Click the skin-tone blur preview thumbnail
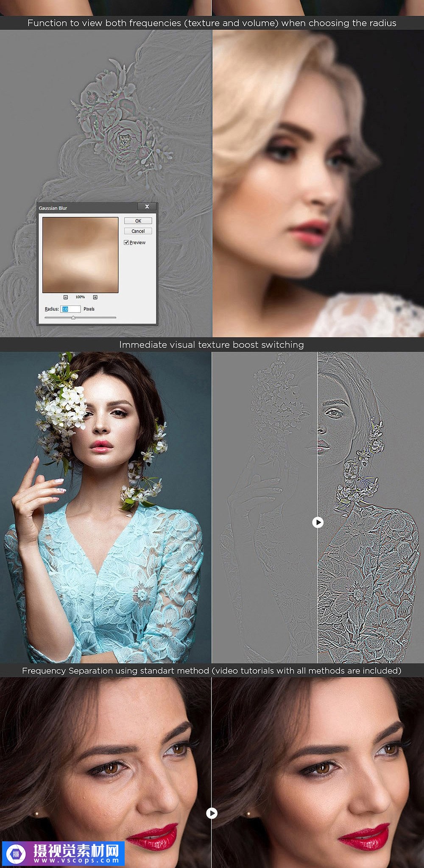The image size is (424, 868). tap(80, 255)
